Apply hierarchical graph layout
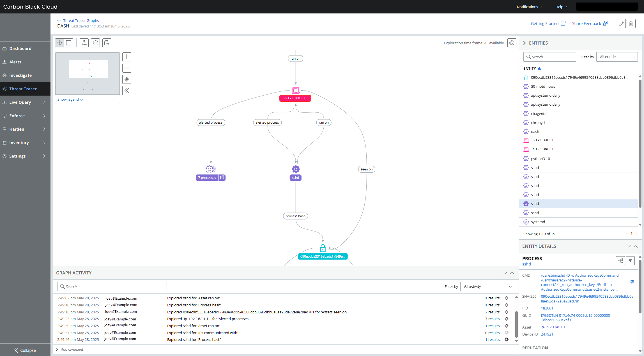Image resolution: width=644 pixels, height=356 pixels. (84, 43)
